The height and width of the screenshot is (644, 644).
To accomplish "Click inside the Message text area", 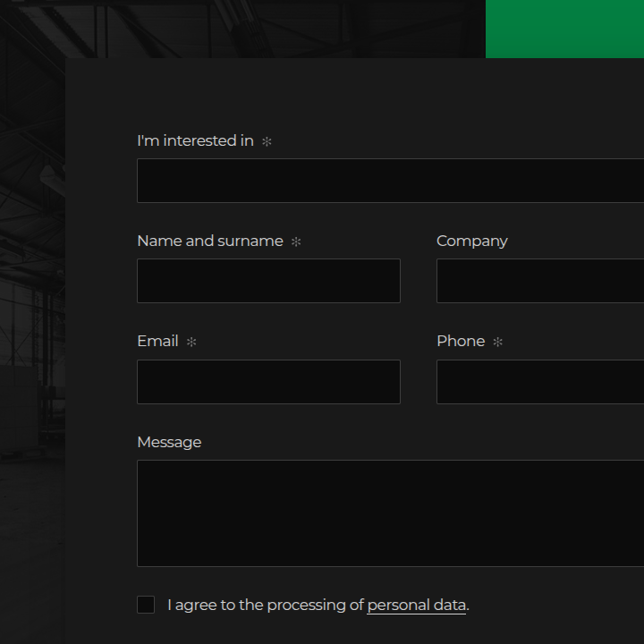I will tap(391, 513).
